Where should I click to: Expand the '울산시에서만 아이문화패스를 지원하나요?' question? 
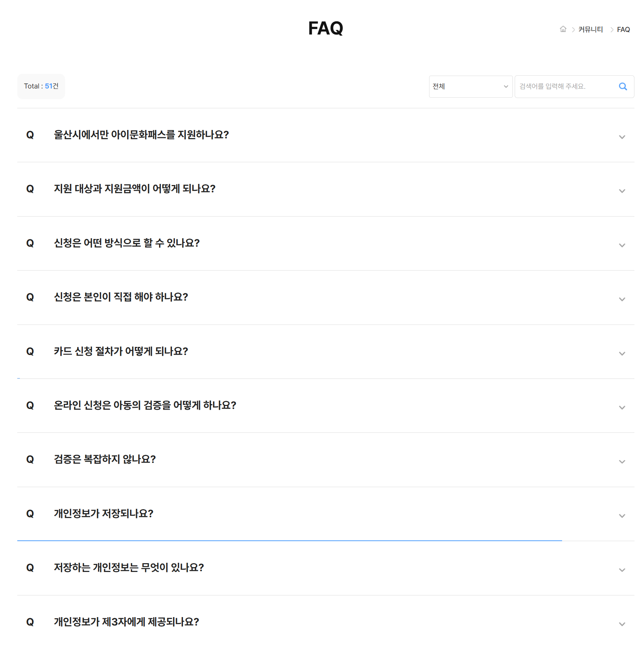tap(622, 137)
